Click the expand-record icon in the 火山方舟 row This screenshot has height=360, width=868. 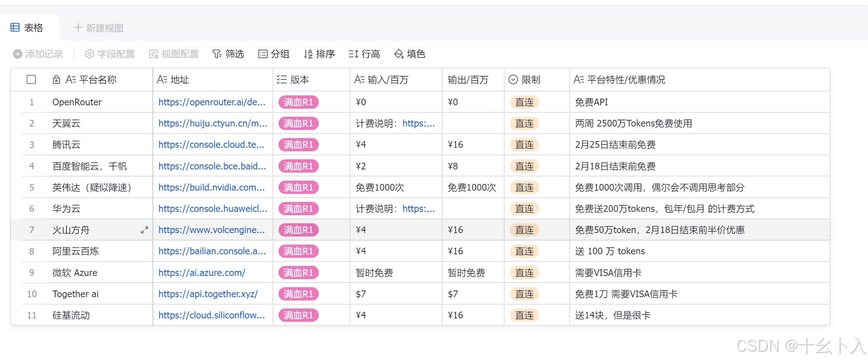[145, 230]
